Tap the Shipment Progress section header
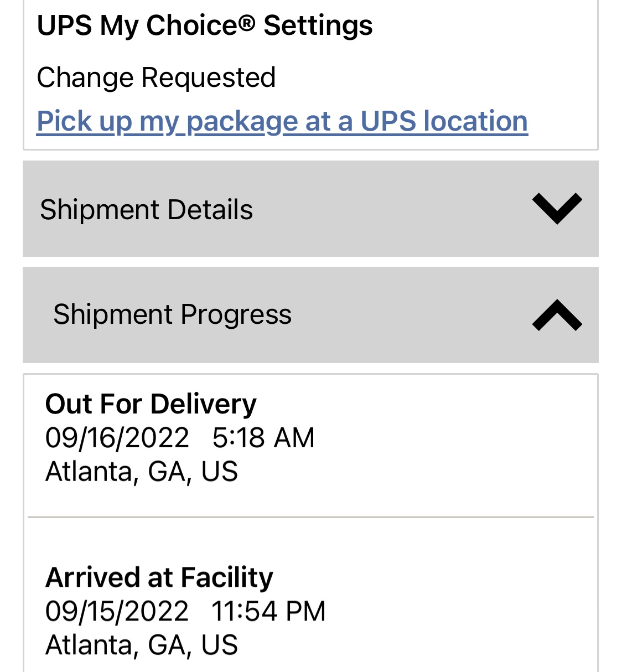This screenshot has height=672, width=622. (x=172, y=315)
